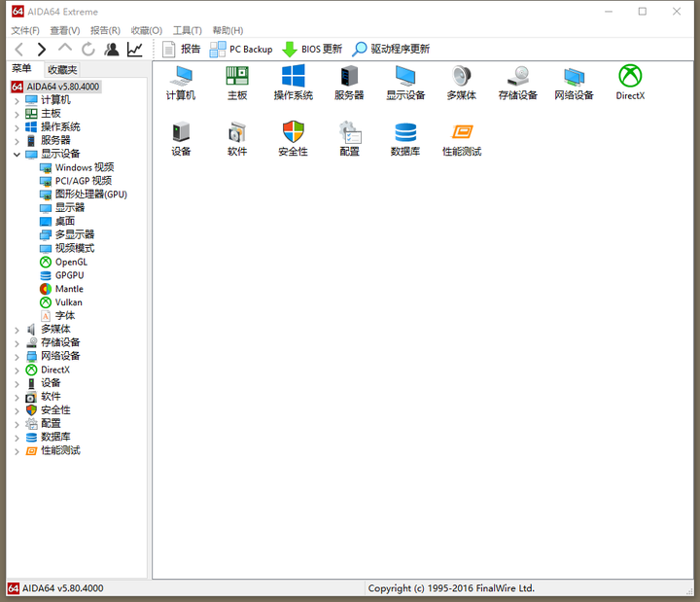Select 图形处理器(GPU) in the tree
Viewport: 700px width, 602px height.
90,195
